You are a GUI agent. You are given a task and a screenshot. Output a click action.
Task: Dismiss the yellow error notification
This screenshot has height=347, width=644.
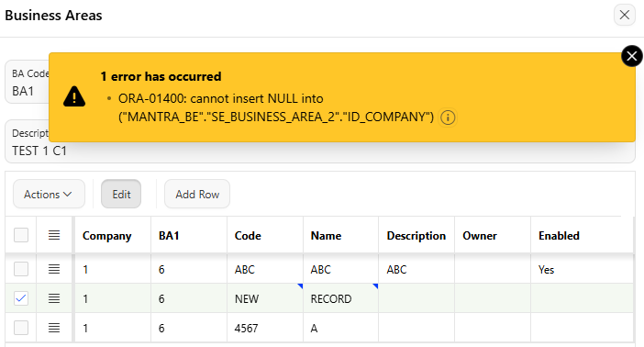(632, 56)
